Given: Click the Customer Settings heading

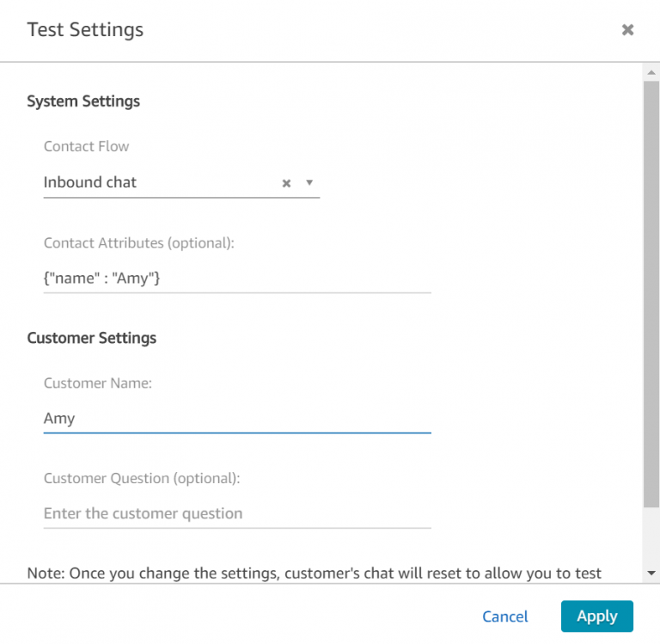Looking at the screenshot, I should click(x=92, y=338).
